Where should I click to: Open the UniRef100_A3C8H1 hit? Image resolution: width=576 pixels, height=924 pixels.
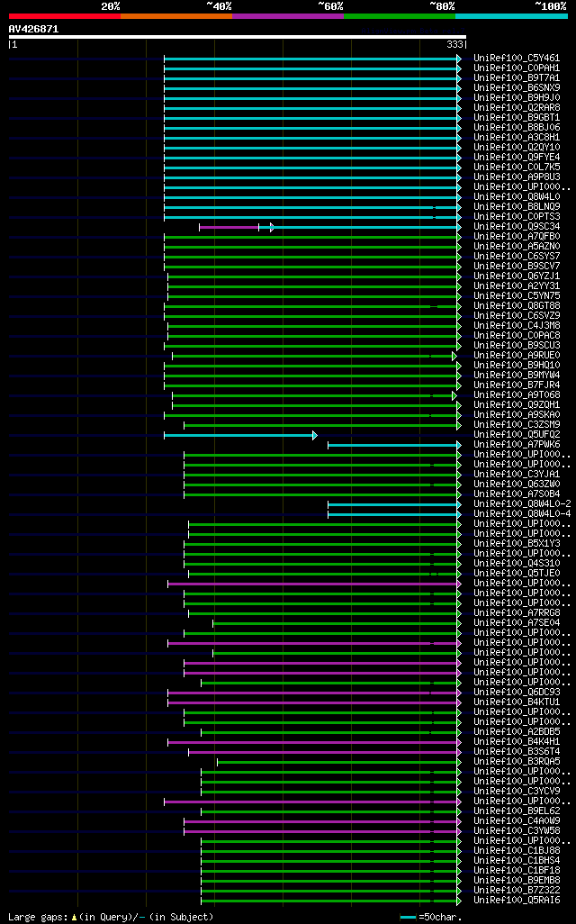click(517, 137)
